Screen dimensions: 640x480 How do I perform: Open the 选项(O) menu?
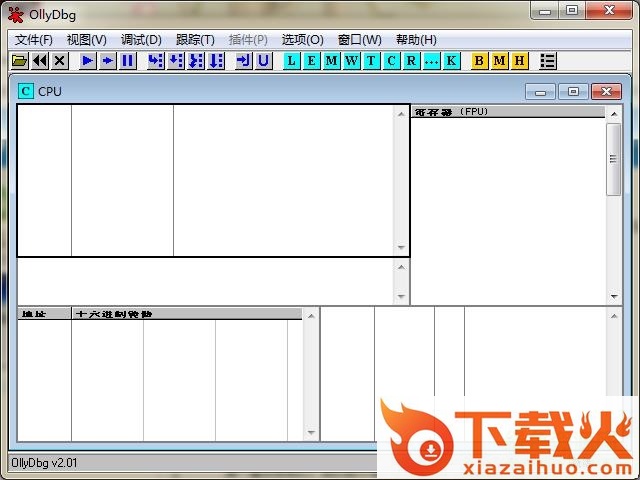302,40
